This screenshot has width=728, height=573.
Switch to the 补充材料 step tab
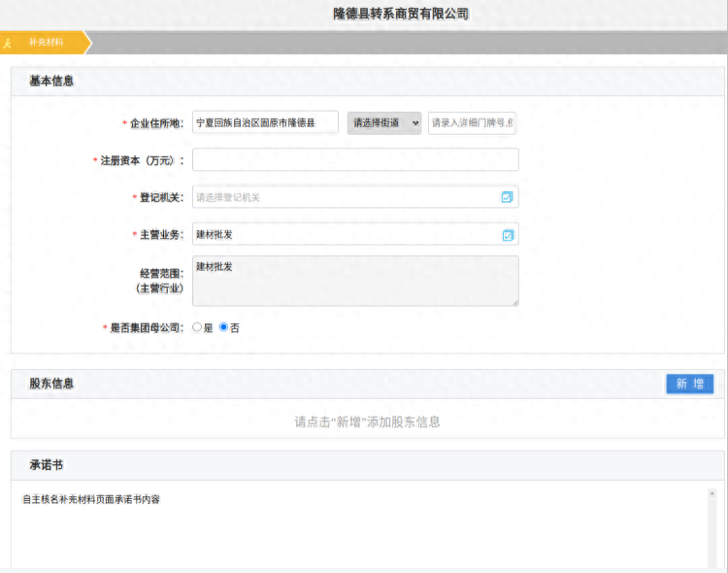point(46,43)
